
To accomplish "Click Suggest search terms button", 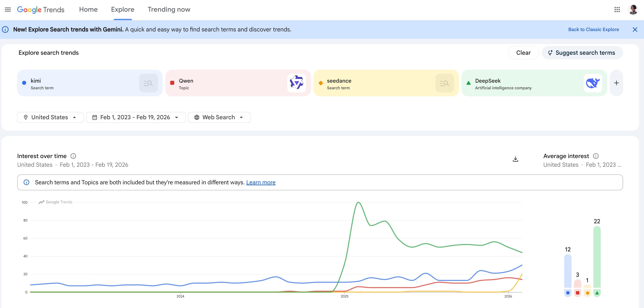I will point(582,53).
